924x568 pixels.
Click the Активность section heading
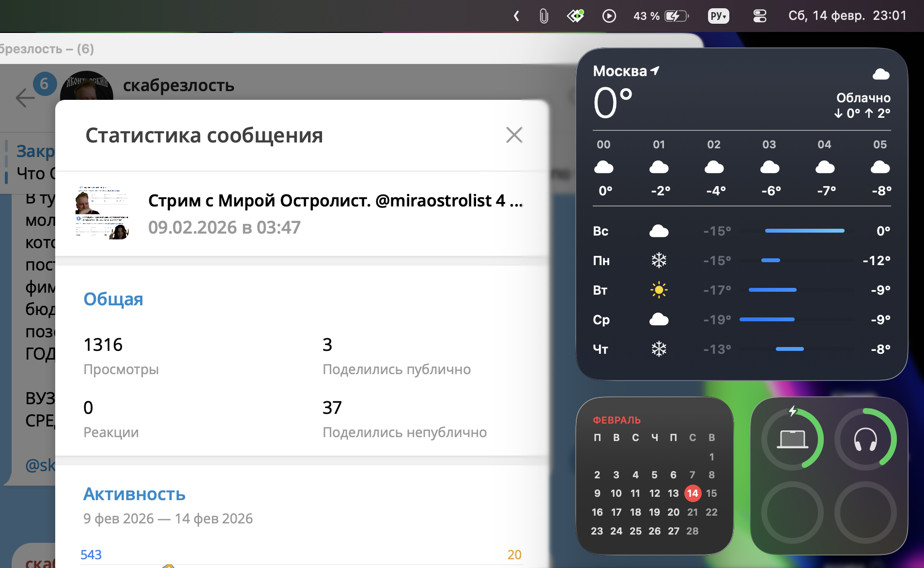pyautogui.click(x=135, y=494)
